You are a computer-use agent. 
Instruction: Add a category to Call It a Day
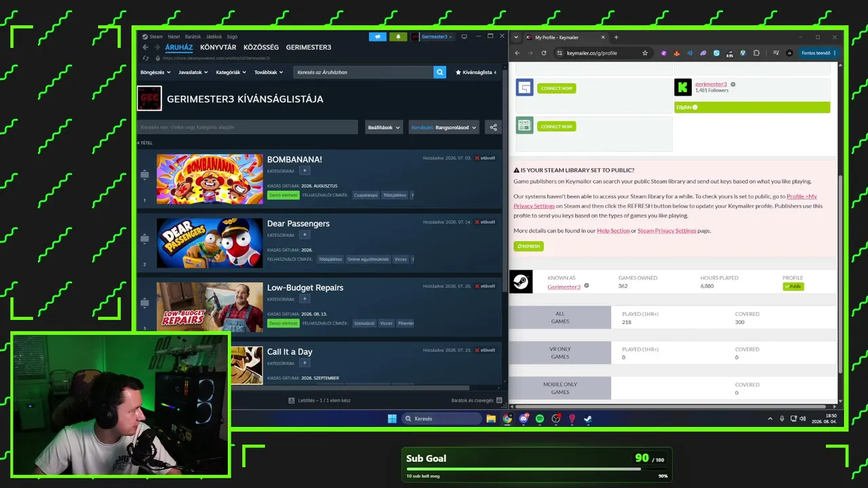(x=304, y=363)
